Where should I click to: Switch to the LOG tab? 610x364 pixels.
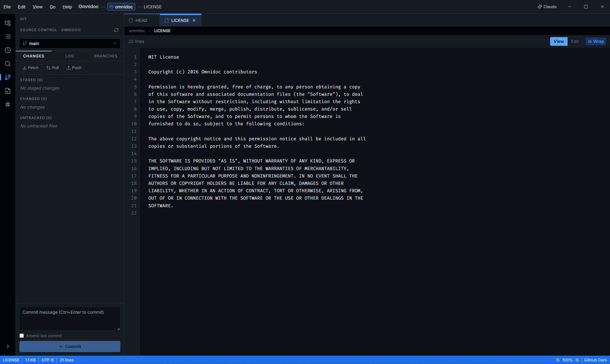tap(70, 56)
